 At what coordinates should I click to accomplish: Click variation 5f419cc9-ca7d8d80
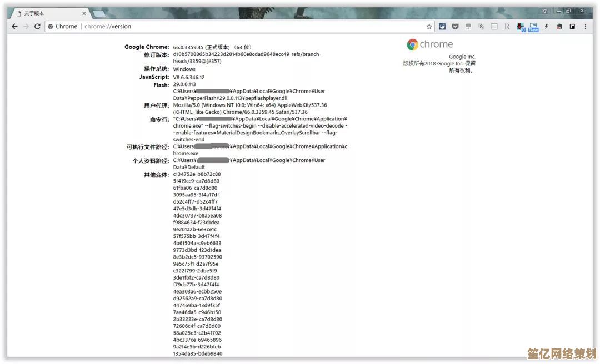click(x=196, y=181)
